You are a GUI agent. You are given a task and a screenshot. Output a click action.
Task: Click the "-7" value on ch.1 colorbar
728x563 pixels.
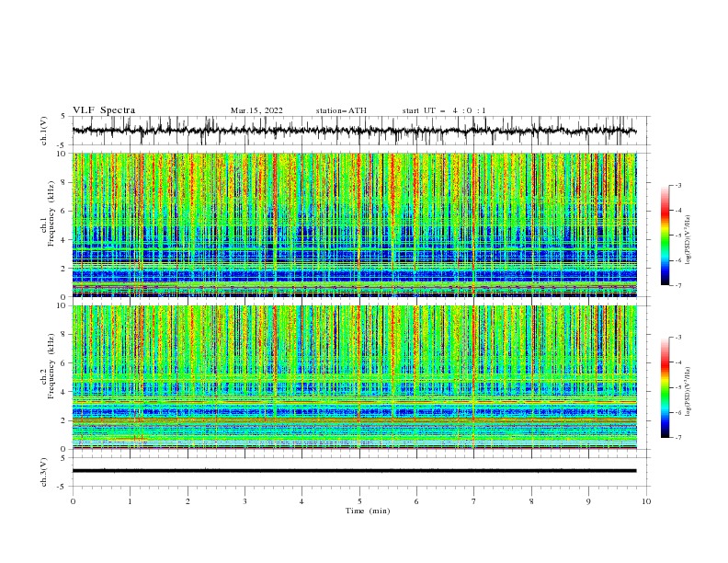tap(678, 285)
